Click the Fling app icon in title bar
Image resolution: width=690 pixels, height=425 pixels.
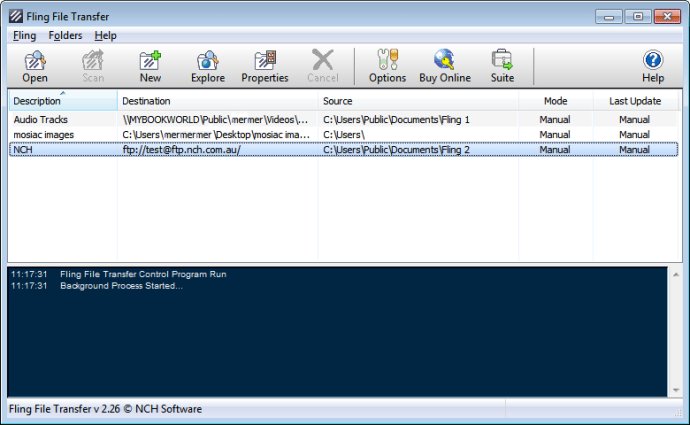coord(16,16)
